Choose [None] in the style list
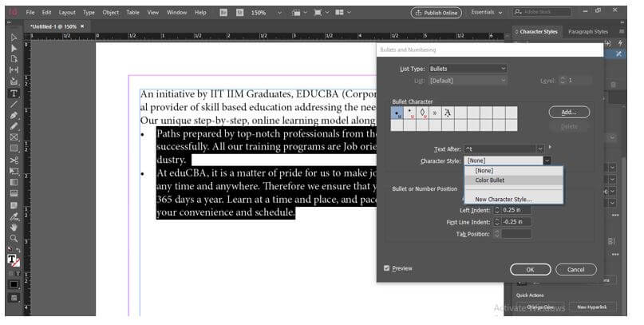 coord(514,171)
